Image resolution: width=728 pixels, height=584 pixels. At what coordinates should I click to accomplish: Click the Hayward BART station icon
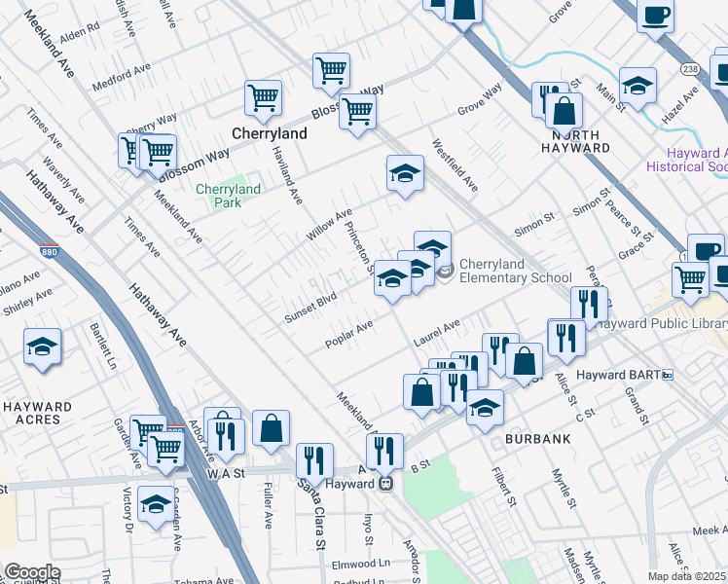coord(668,375)
